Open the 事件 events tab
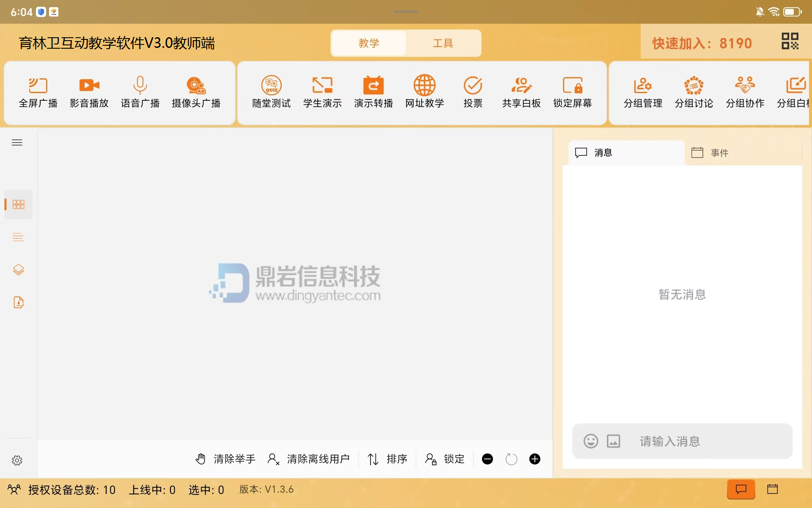This screenshot has width=812, height=508. [x=710, y=153]
